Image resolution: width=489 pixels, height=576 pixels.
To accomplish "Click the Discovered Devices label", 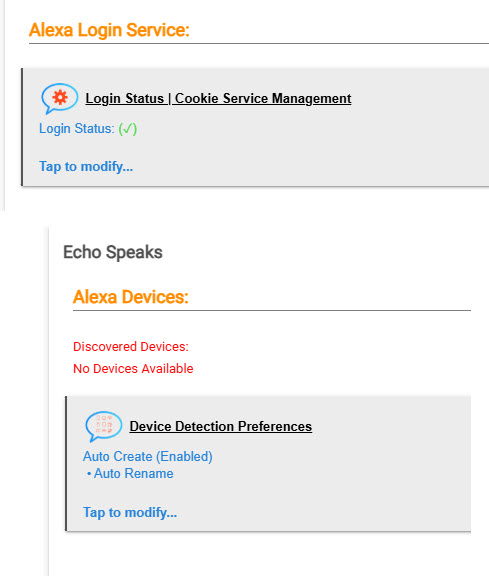I will pyautogui.click(x=131, y=347).
